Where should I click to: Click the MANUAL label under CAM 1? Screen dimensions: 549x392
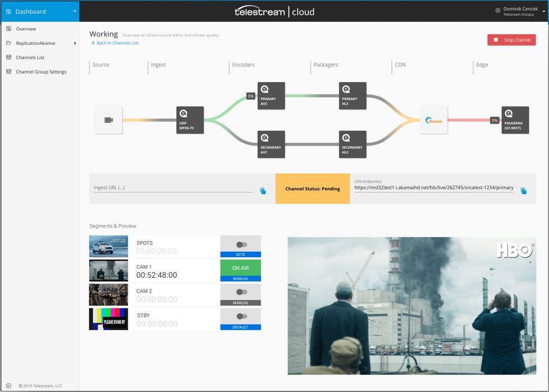click(240, 279)
